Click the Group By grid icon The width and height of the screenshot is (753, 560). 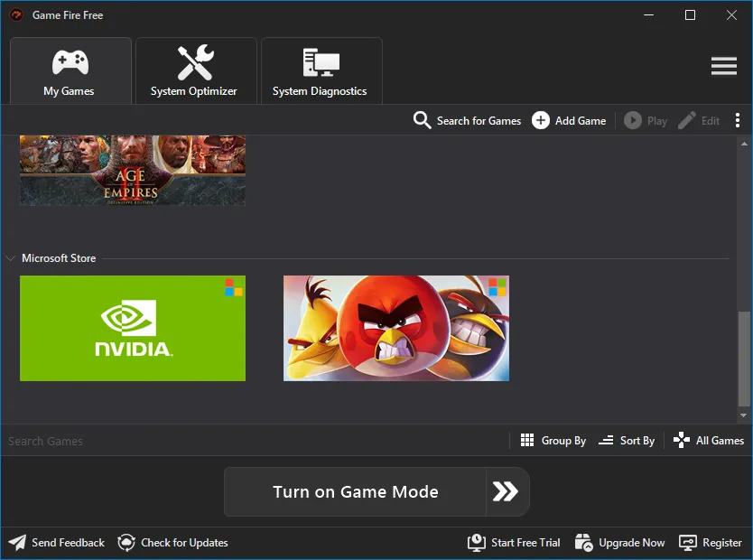(x=527, y=440)
